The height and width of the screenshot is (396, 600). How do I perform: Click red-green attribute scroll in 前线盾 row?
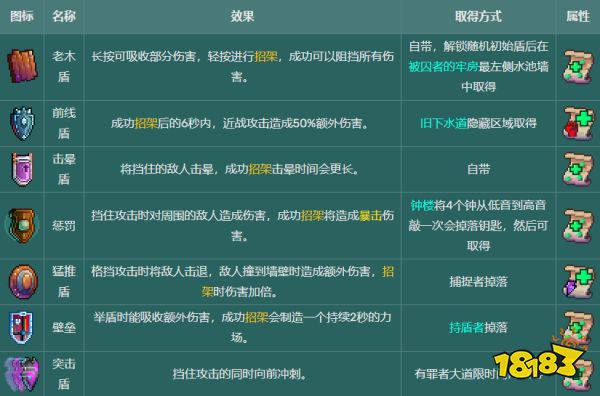pyautogui.click(x=578, y=123)
